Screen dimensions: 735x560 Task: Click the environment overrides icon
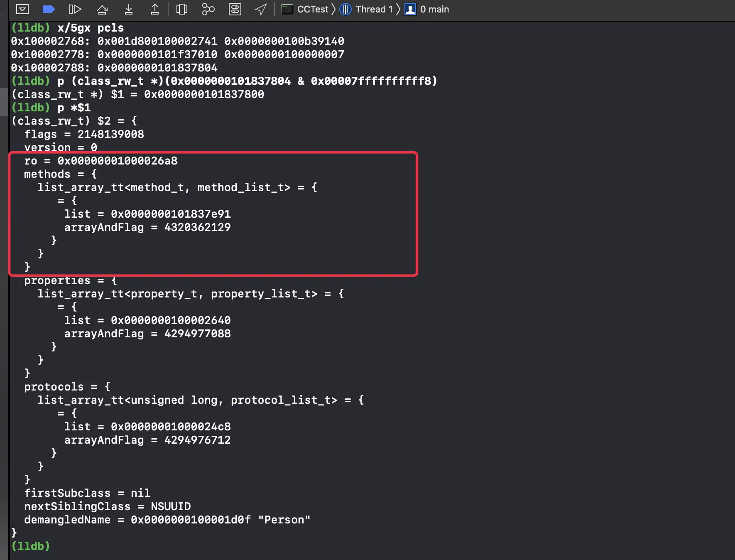point(235,9)
